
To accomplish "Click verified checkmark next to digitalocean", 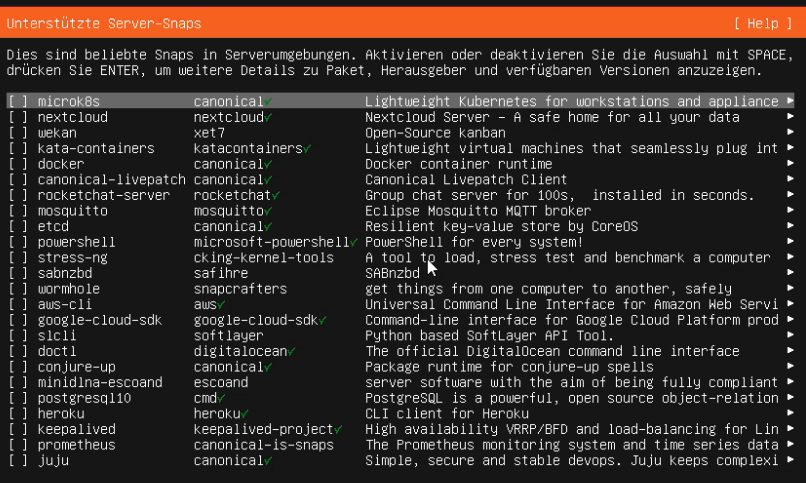I will tap(291, 352).
